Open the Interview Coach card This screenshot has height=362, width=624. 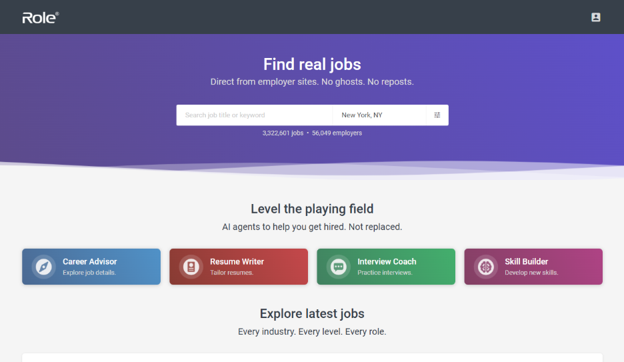pos(386,267)
